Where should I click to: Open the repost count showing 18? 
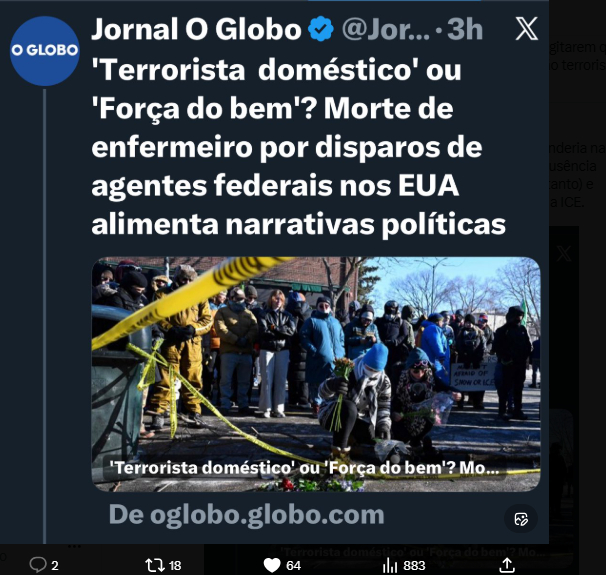pyautogui.click(x=175, y=566)
